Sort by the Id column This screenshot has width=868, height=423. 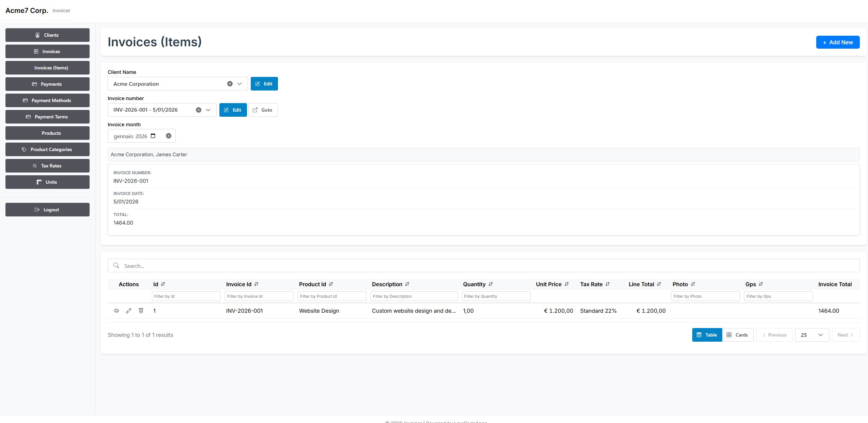click(163, 284)
